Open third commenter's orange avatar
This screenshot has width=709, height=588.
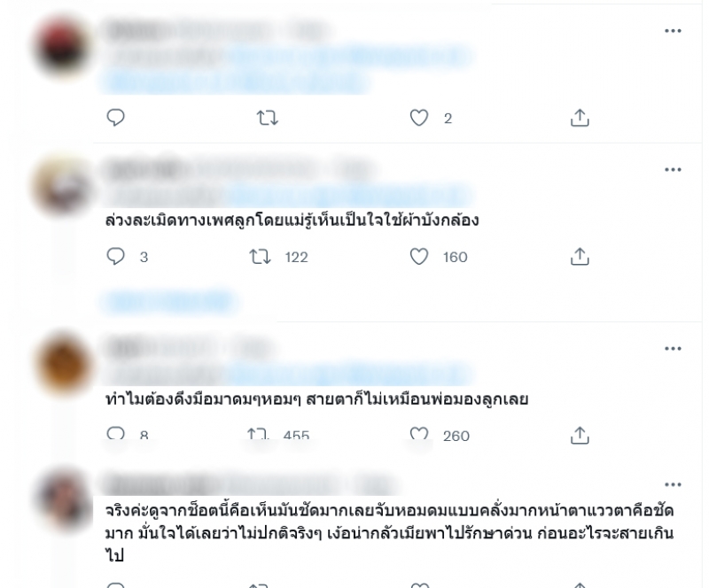point(63,364)
